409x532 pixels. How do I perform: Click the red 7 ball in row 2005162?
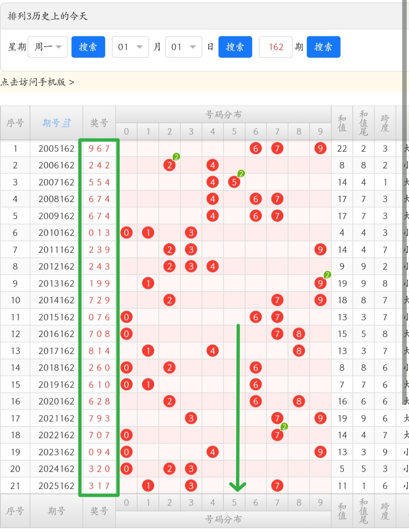pyautogui.click(x=277, y=149)
